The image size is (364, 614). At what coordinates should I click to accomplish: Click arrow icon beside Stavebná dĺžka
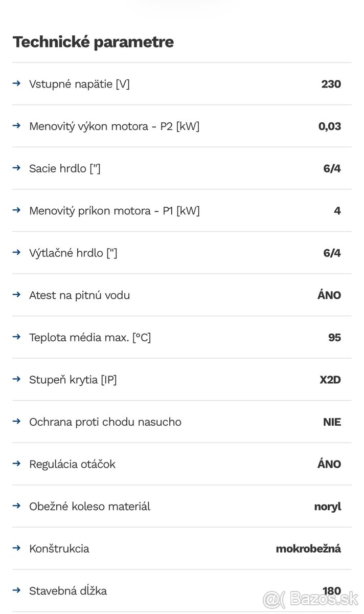[16, 590]
